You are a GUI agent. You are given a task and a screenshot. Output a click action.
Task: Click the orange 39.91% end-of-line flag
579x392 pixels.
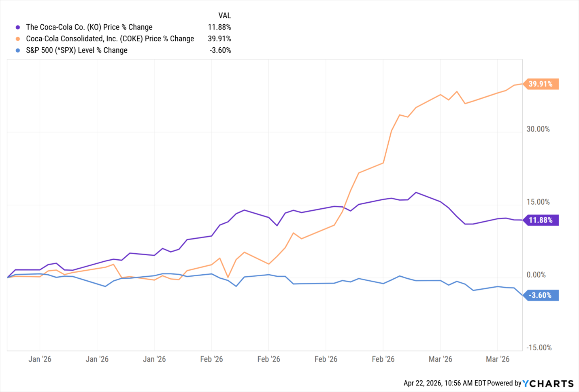(541, 84)
